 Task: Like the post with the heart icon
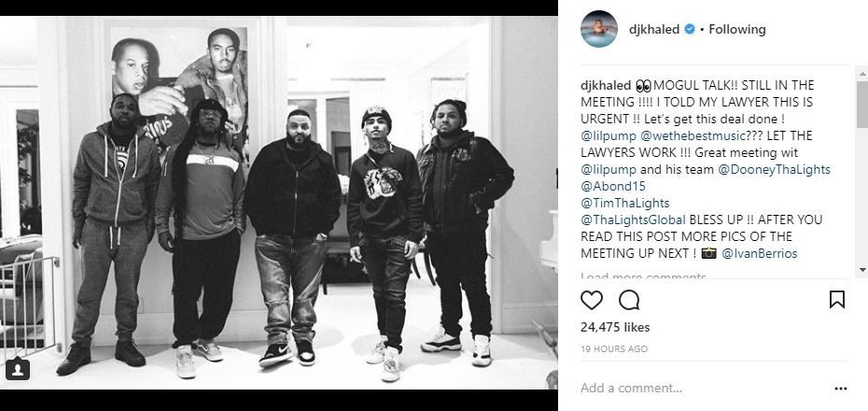point(591,300)
